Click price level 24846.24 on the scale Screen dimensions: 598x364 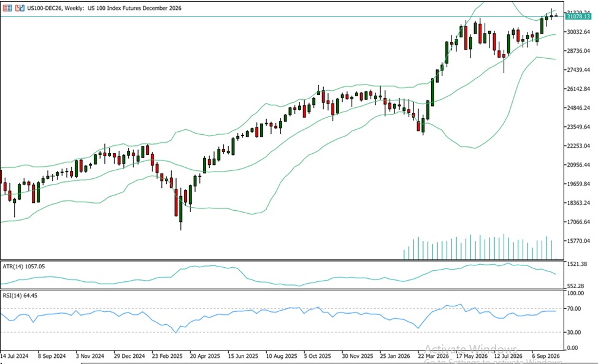click(578, 108)
